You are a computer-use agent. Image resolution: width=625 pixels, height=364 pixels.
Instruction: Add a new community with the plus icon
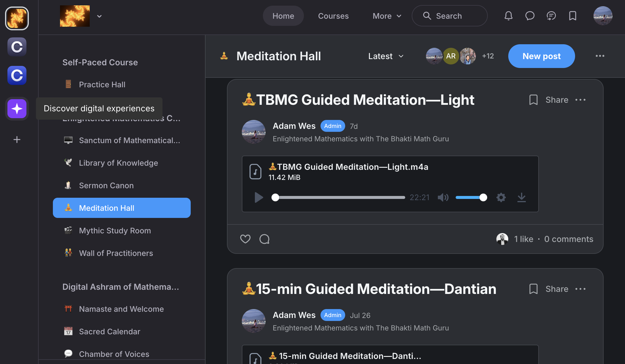tap(17, 140)
